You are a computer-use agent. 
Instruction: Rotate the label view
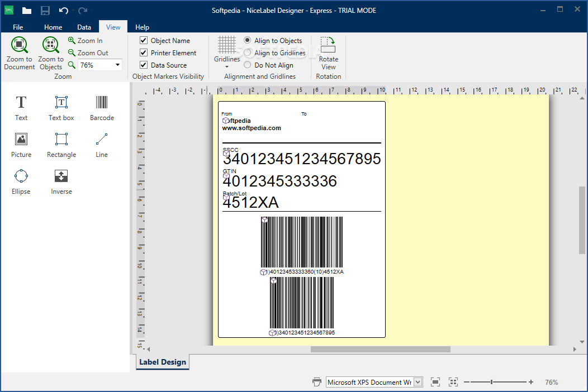pyautogui.click(x=328, y=53)
